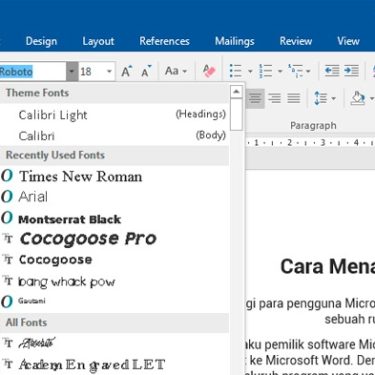Select Academy Engraved LET font
Viewport: 375px width, 375px height.
tap(114, 364)
